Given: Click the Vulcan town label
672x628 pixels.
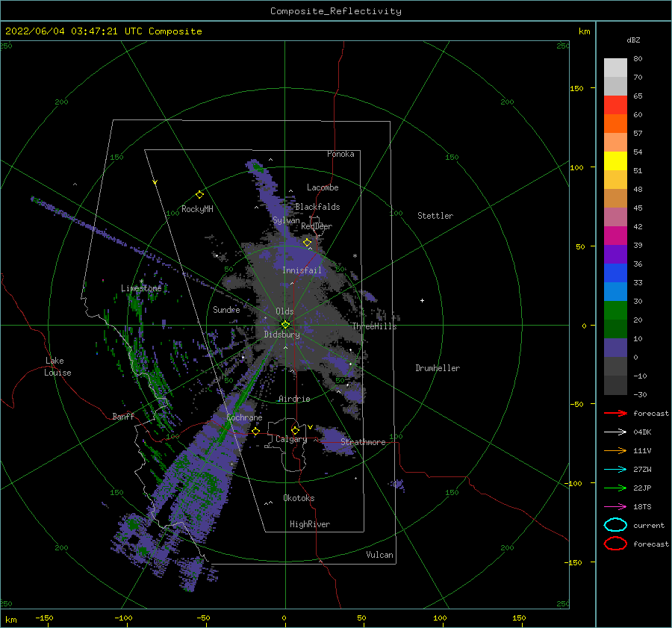Looking at the screenshot, I should pos(379,555).
